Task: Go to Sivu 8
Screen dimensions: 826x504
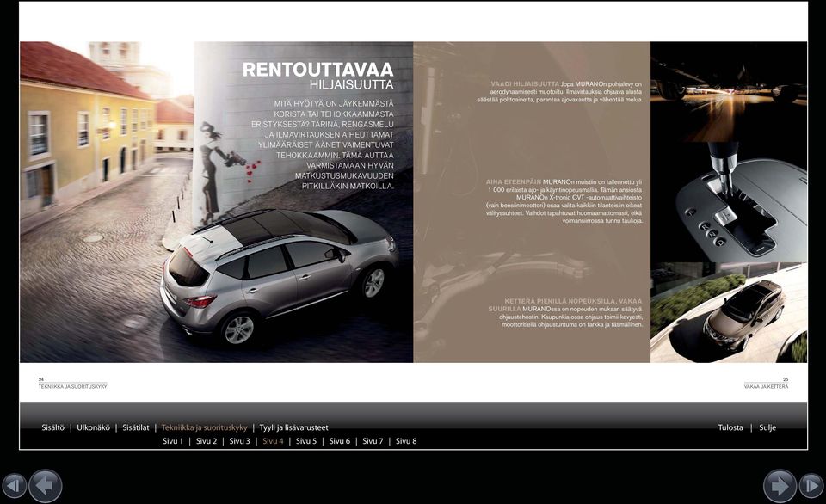Action: [406, 441]
